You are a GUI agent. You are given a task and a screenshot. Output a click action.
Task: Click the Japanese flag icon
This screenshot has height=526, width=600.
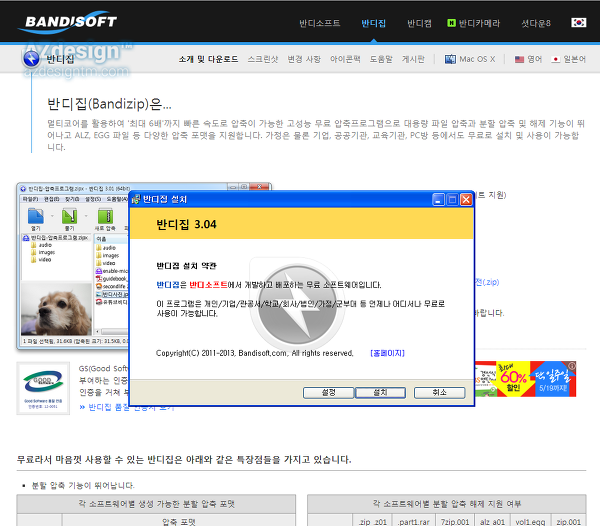click(556, 59)
